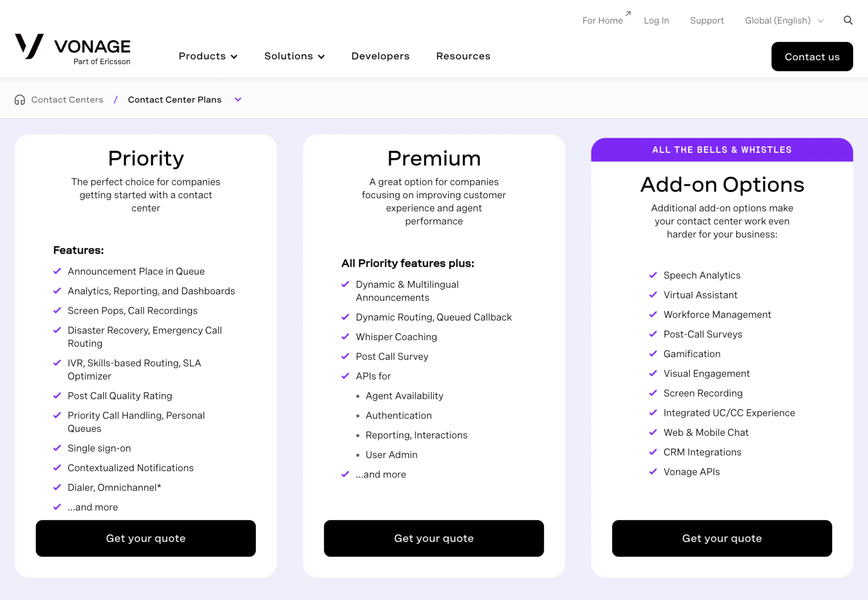Viewport: 868px width, 600px height.
Task: Expand the Contact Center Plans breadcrumb chevron
Action: coord(238,99)
